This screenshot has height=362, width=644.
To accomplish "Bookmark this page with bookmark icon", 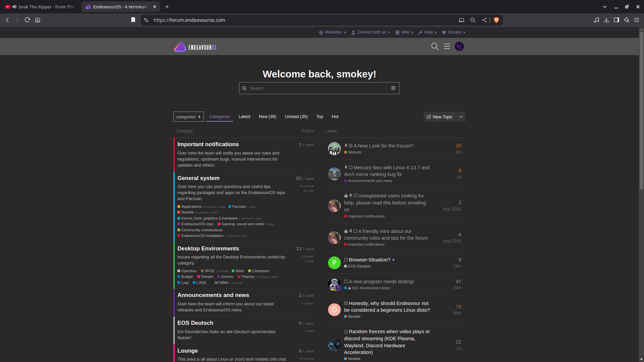I will pyautogui.click(x=133, y=20).
